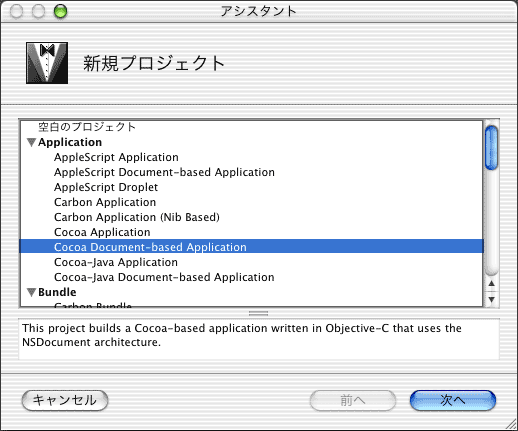Select Carbon Application (Nib Based)
This screenshot has height=431, width=518.
tap(137, 217)
